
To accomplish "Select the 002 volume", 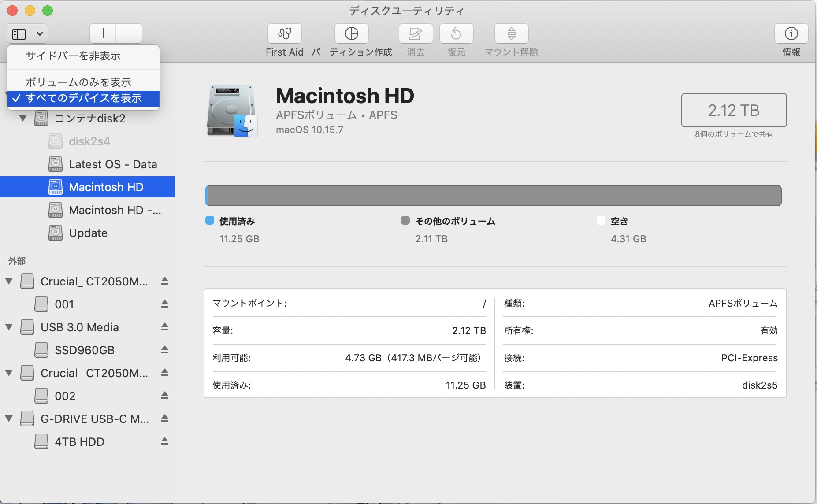I will [65, 396].
